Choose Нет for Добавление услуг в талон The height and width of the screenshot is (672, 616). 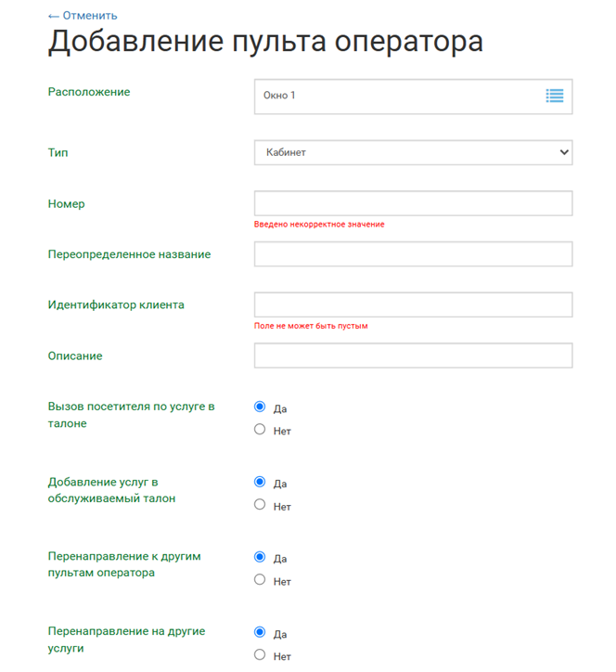click(260, 505)
